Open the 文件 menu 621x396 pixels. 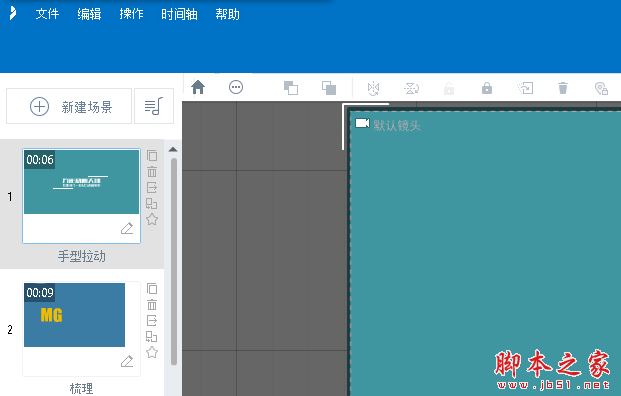[47, 14]
